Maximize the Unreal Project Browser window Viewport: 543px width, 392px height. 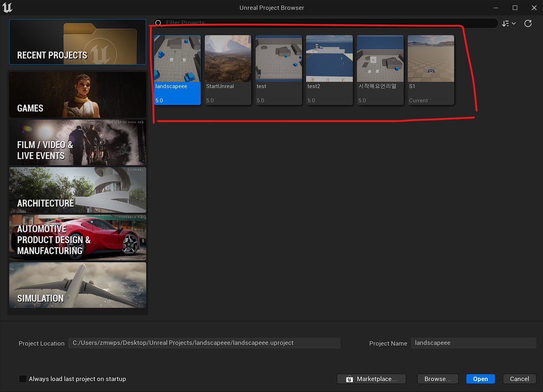(x=515, y=8)
